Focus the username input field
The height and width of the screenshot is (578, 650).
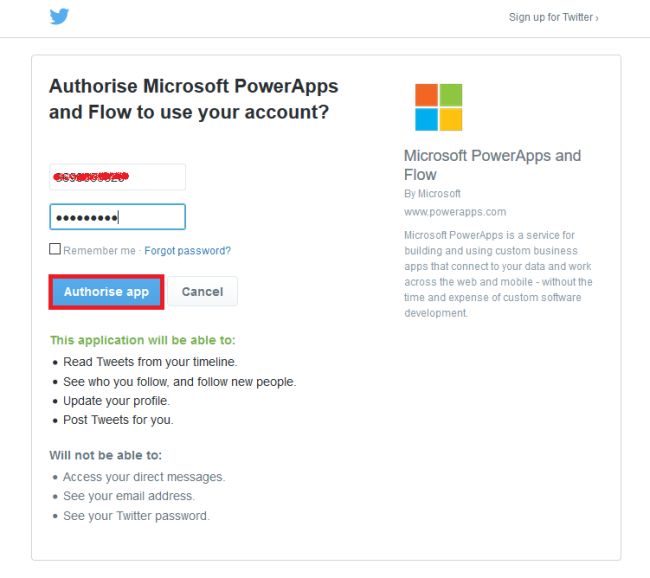tap(117, 177)
